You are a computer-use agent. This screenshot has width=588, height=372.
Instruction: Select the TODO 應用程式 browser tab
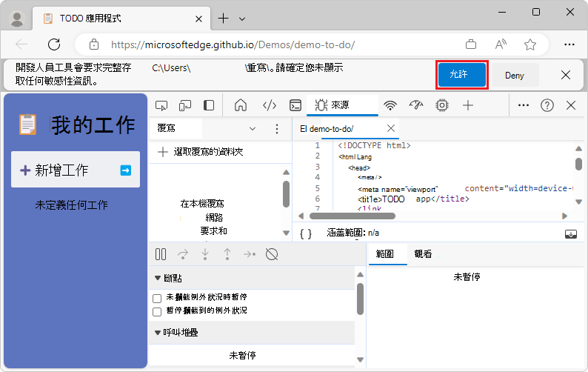pos(122,19)
